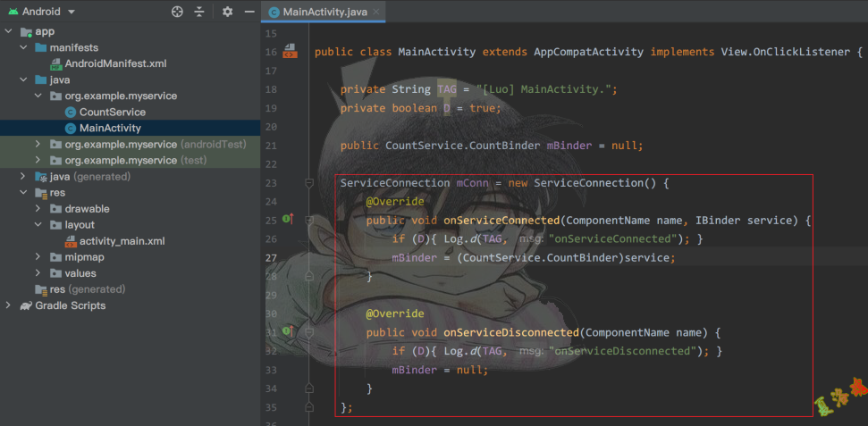Expand org.example.myservice (androidTest) package
868x426 pixels.
(x=38, y=144)
